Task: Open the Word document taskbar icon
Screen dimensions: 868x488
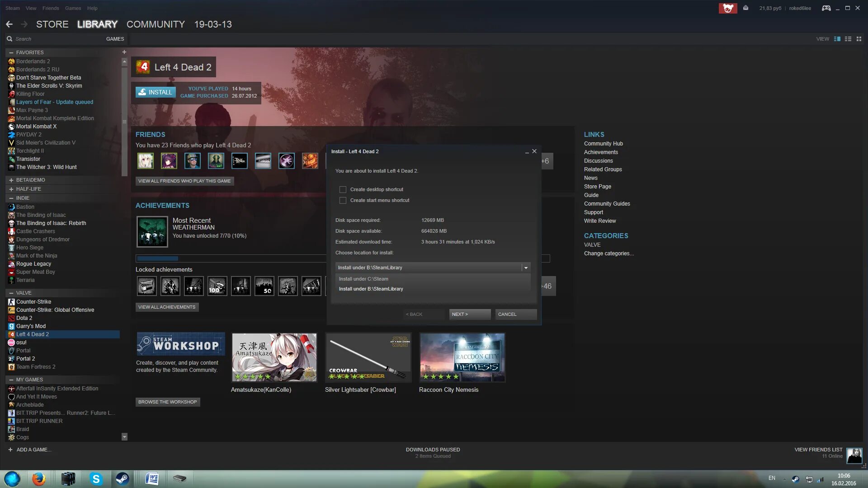Action: point(152,479)
